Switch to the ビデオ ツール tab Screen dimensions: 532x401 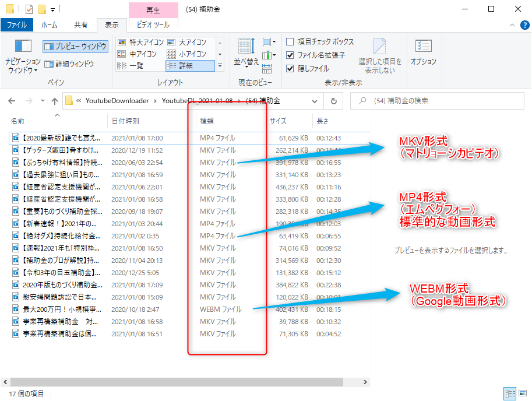[x=153, y=25]
